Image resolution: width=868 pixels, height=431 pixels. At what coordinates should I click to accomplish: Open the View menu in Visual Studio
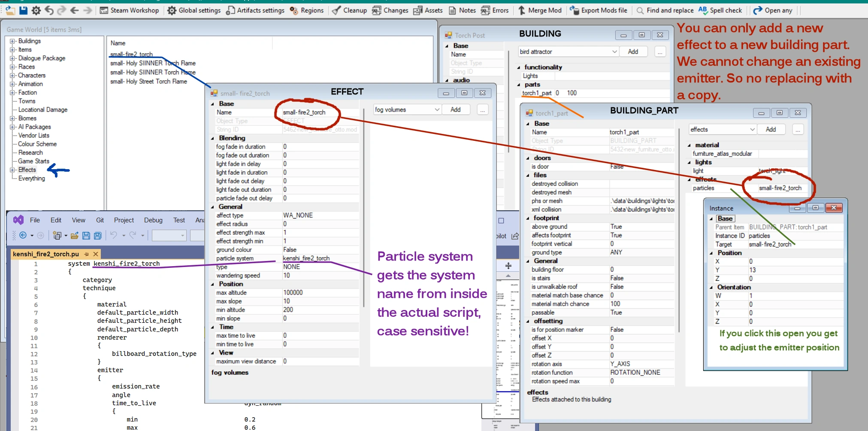click(79, 220)
